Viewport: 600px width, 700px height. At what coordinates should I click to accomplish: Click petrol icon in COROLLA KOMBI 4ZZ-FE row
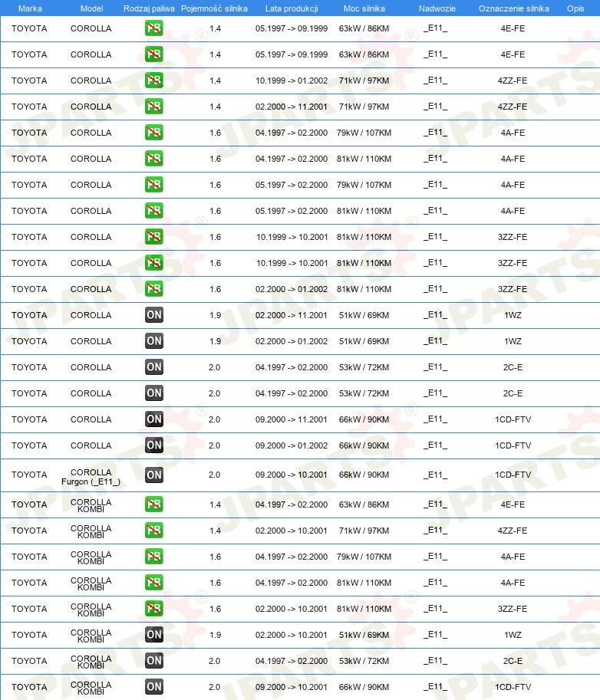153,531
